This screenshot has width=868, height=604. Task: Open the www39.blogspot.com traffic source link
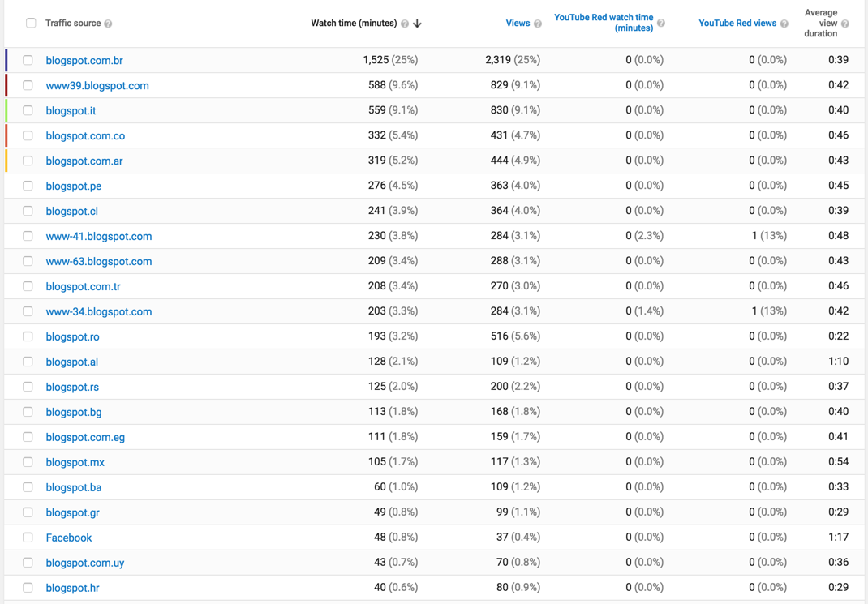coord(97,86)
